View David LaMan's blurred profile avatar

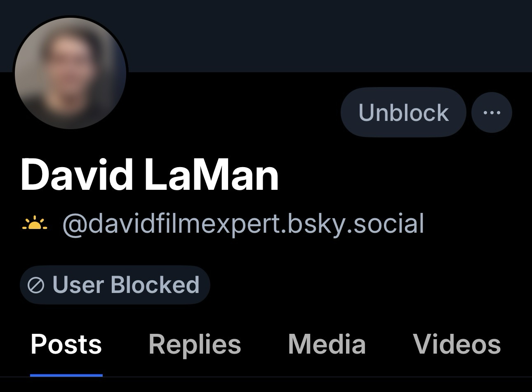coord(71,73)
